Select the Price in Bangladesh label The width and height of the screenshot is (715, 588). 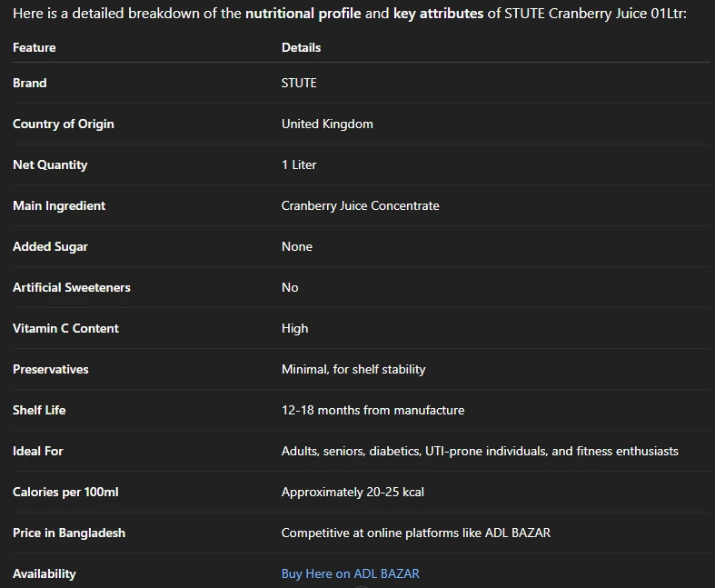68,533
